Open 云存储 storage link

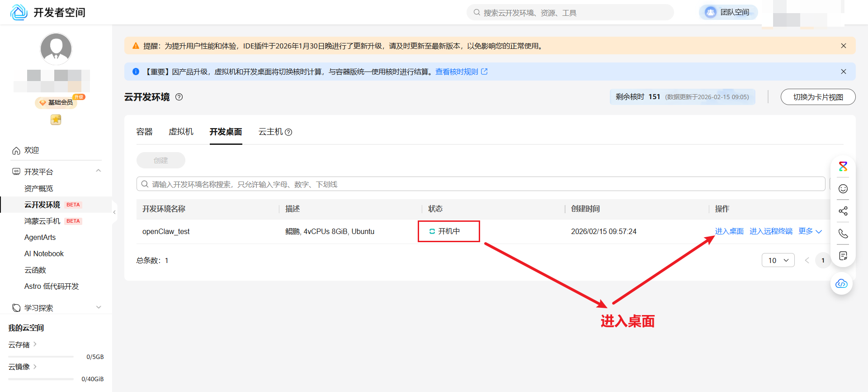point(22,344)
